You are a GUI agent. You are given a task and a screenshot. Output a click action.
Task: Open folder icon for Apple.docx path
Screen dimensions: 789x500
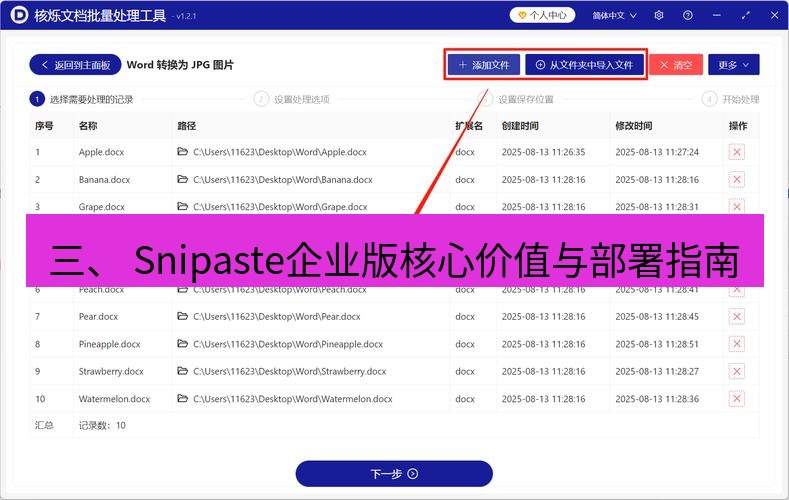click(183, 151)
